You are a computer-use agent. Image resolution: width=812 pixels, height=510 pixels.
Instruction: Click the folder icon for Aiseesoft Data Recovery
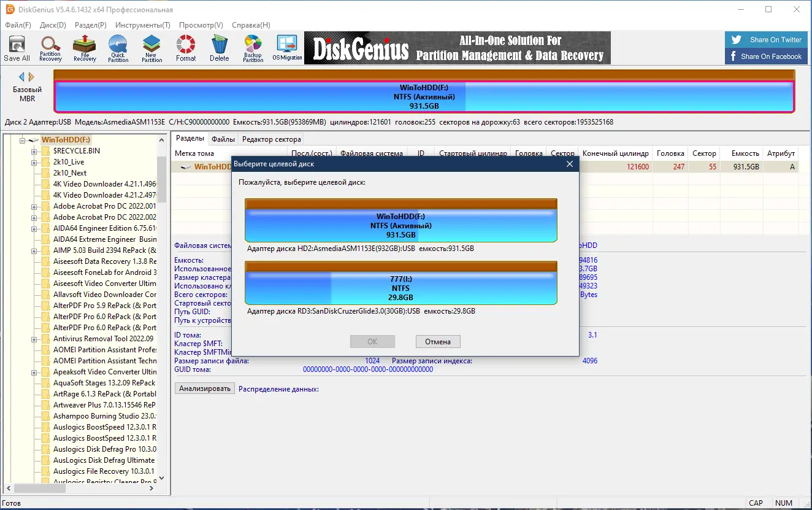[45, 261]
